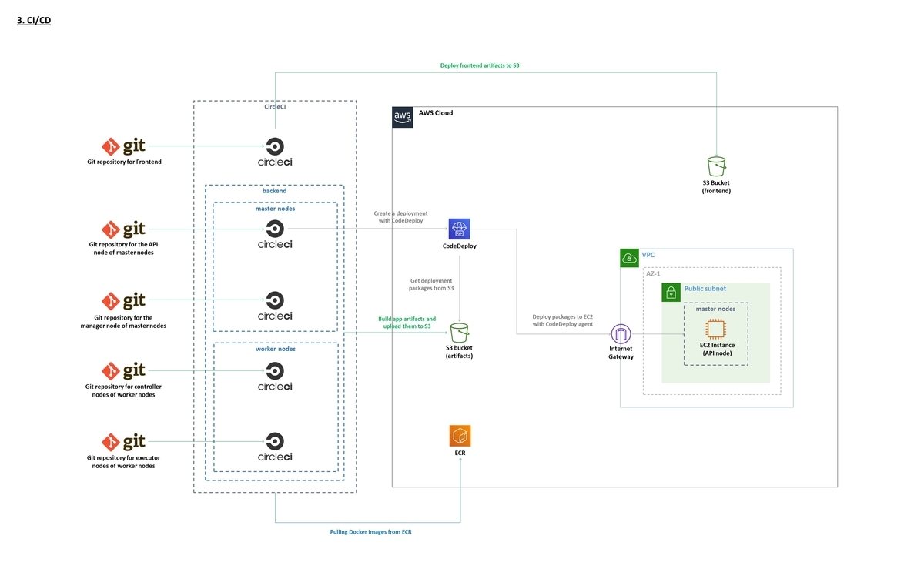Select 'Build app artifacts and upload them to S3' text
This screenshot has width=924, height=569.
click(x=407, y=323)
